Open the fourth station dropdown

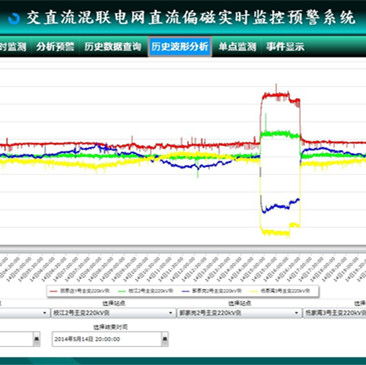tap(334, 313)
